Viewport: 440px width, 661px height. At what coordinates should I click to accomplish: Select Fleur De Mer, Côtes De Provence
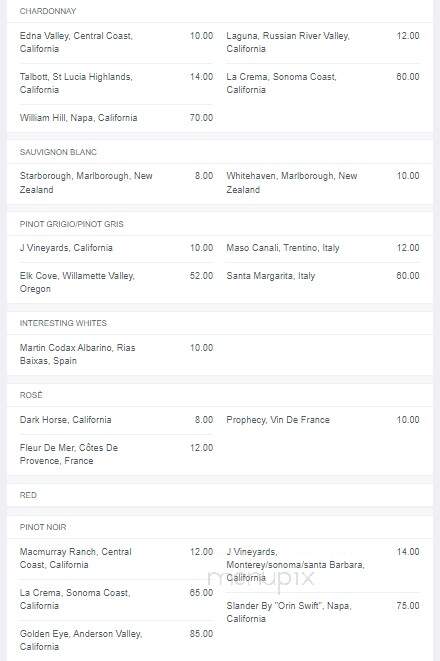click(116, 454)
